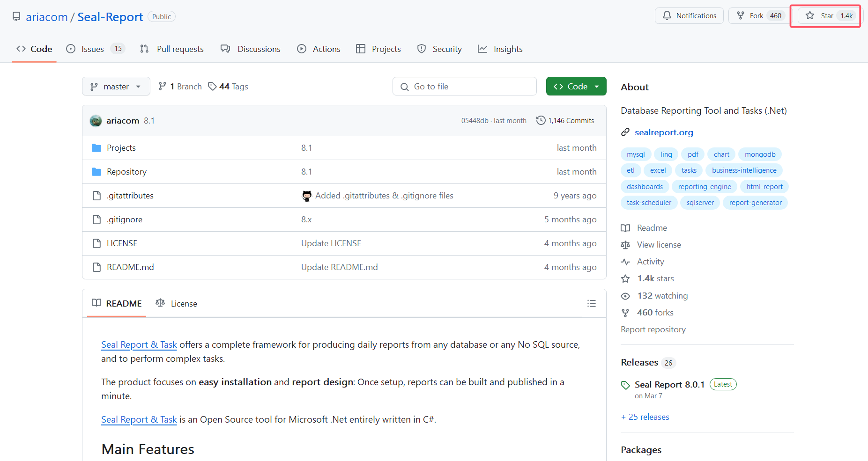
Task: Focus the Go to file search field
Action: tap(465, 87)
